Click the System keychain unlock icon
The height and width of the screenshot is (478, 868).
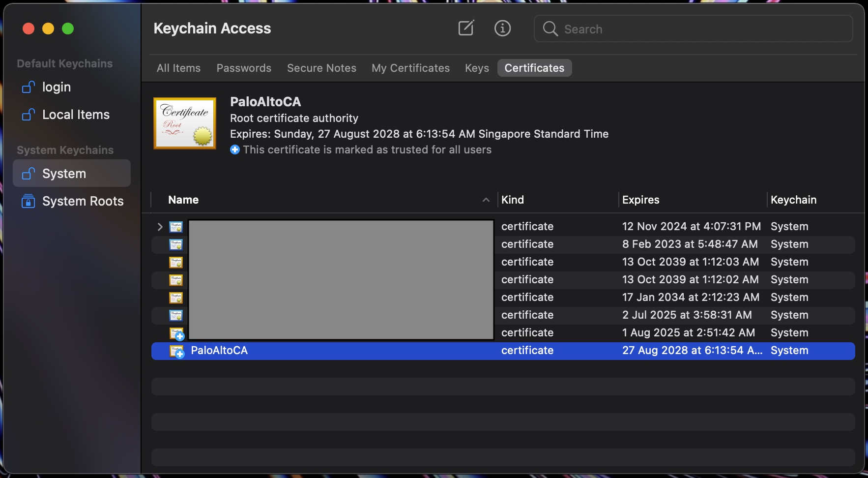[x=29, y=174]
